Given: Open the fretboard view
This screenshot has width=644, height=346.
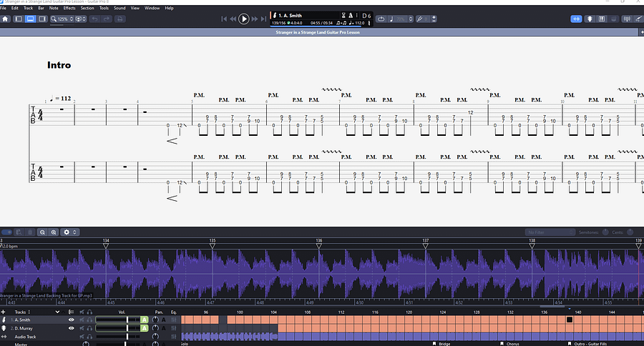Looking at the screenshot, I should 590,19.
